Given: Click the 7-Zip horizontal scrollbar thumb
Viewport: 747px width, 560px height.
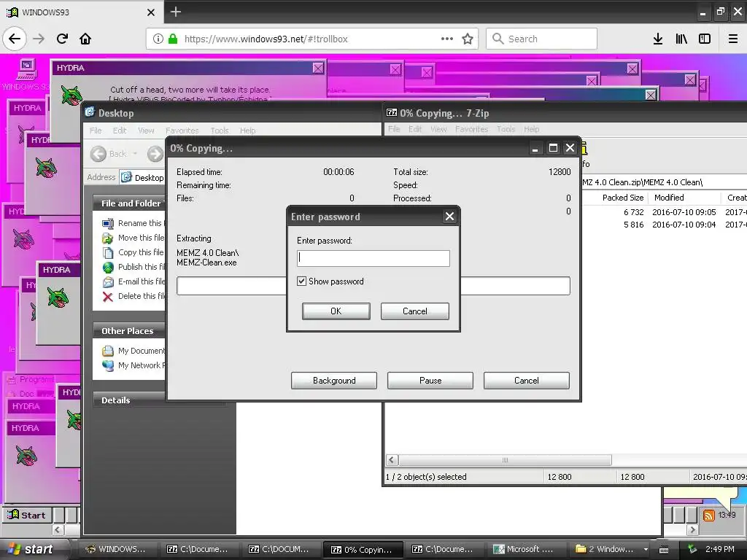Looking at the screenshot, I should (x=505, y=460).
